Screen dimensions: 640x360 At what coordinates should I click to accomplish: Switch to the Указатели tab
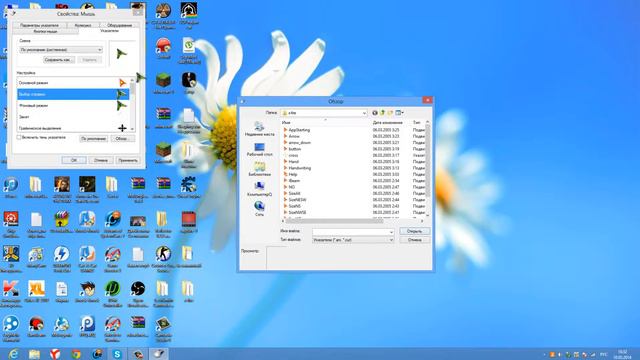109,31
